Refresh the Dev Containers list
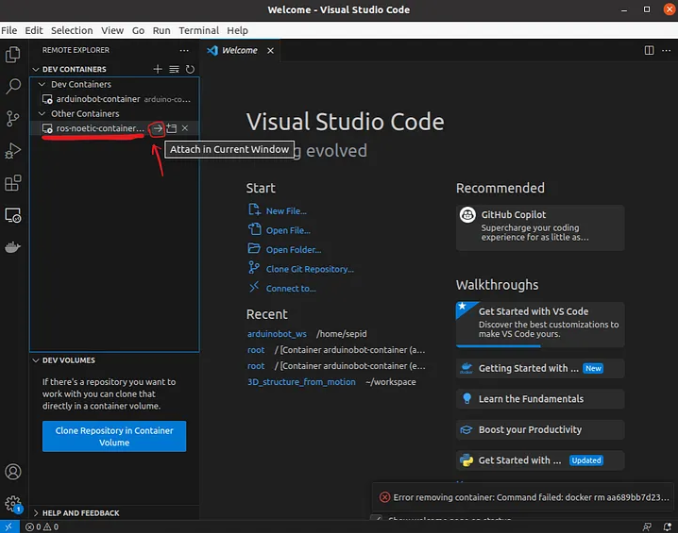 click(x=190, y=69)
